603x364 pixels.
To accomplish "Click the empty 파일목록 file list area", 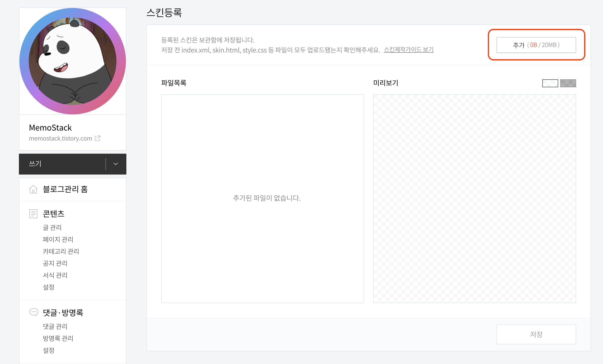I will 262,198.
